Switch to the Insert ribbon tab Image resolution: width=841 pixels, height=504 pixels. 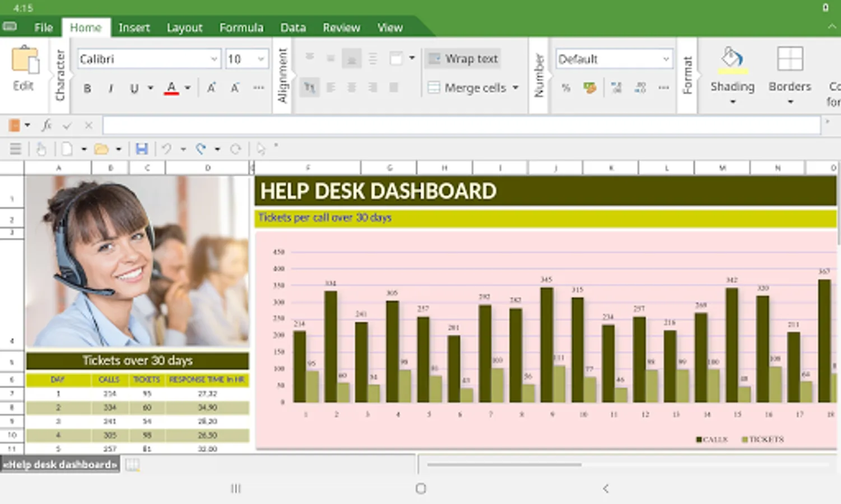click(x=134, y=27)
